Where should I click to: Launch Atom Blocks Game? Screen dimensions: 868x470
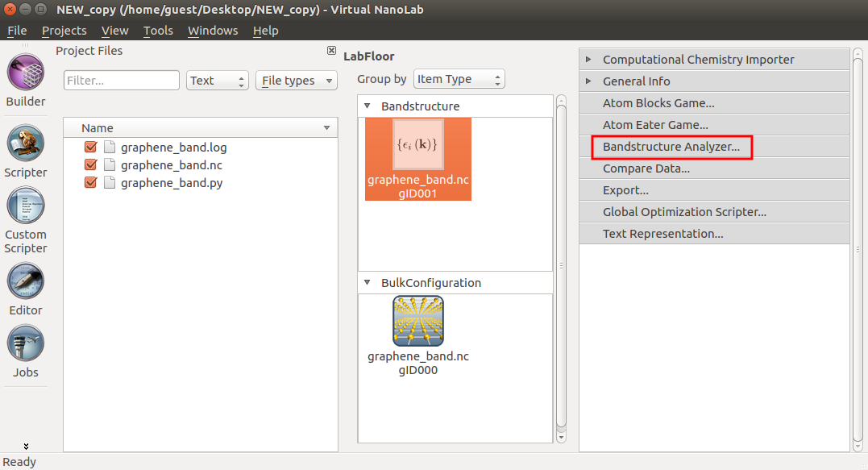click(x=714, y=103)
